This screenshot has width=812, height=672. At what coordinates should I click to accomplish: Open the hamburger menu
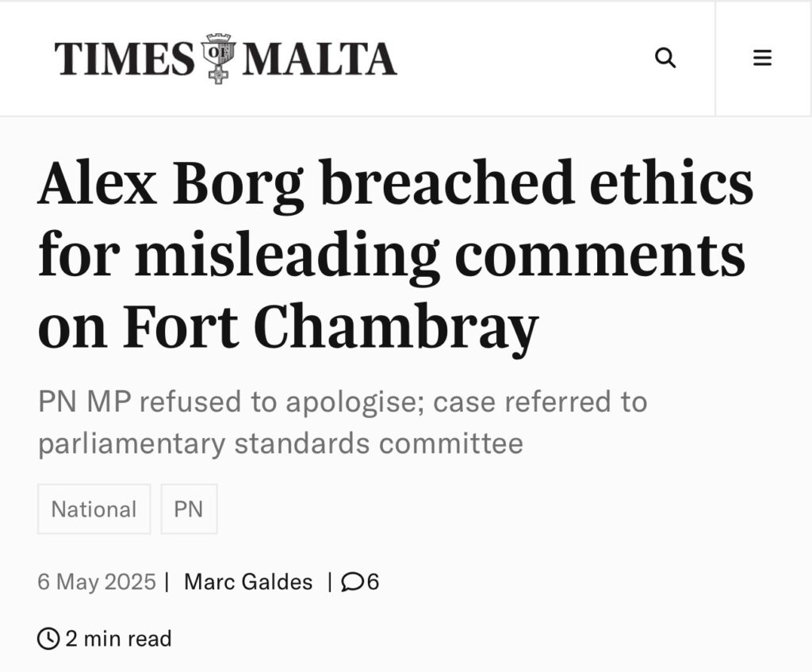pos(762,58)
